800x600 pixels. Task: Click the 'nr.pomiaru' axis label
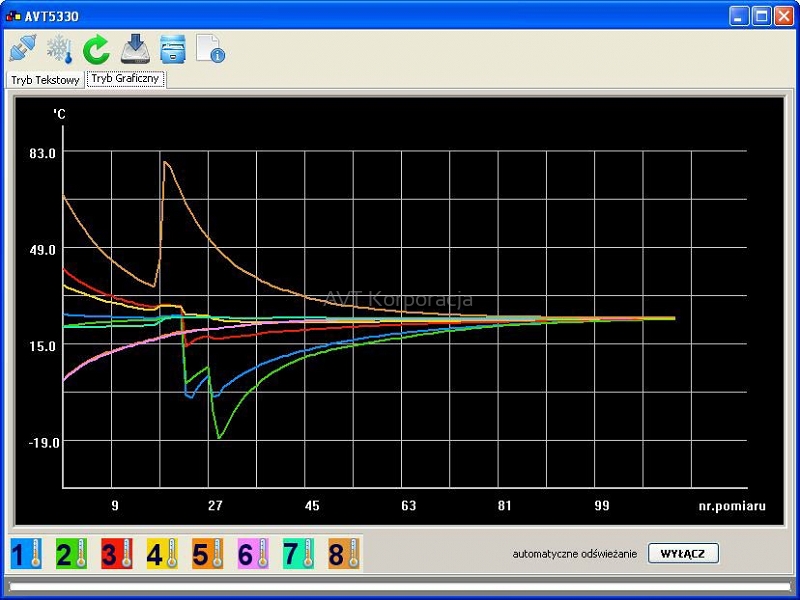click(x=732, y=506)
